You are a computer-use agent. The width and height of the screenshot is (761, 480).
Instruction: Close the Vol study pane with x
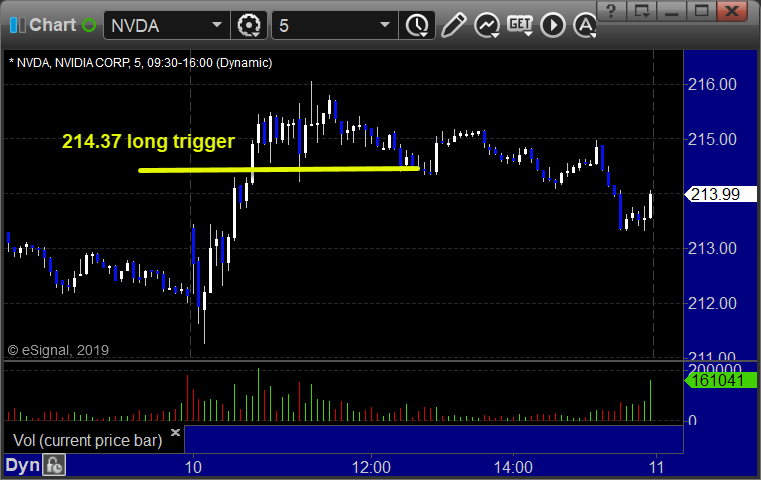175,432
